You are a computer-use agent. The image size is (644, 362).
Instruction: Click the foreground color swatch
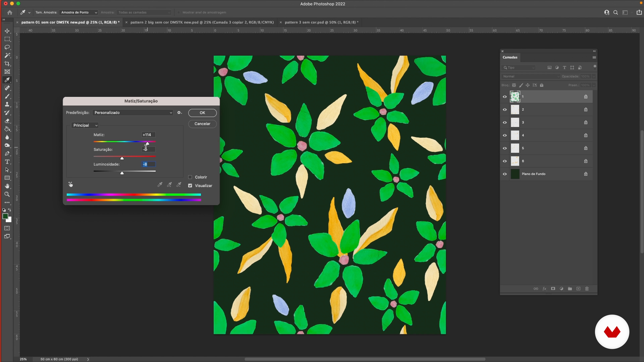pos(5,216)
